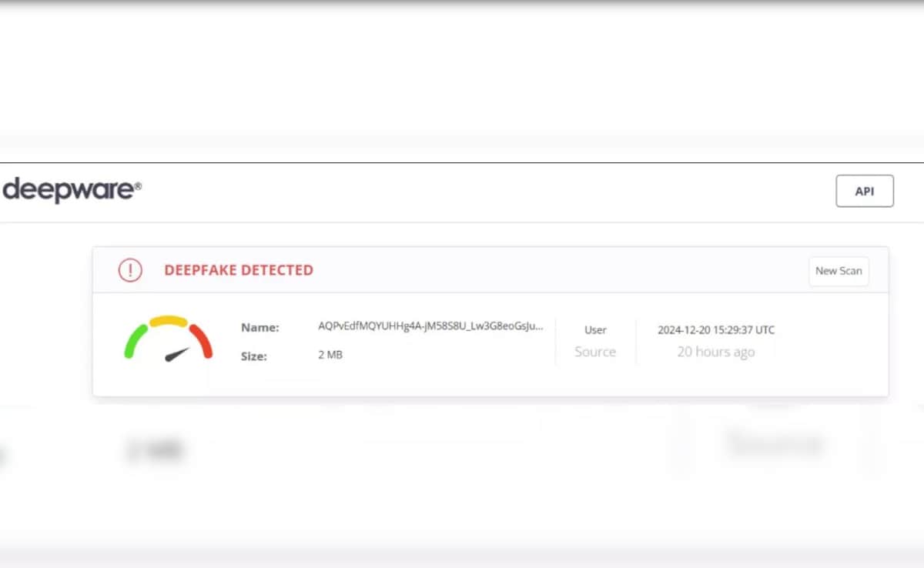
Task: Click the Name label
Action: click(259, 327)
